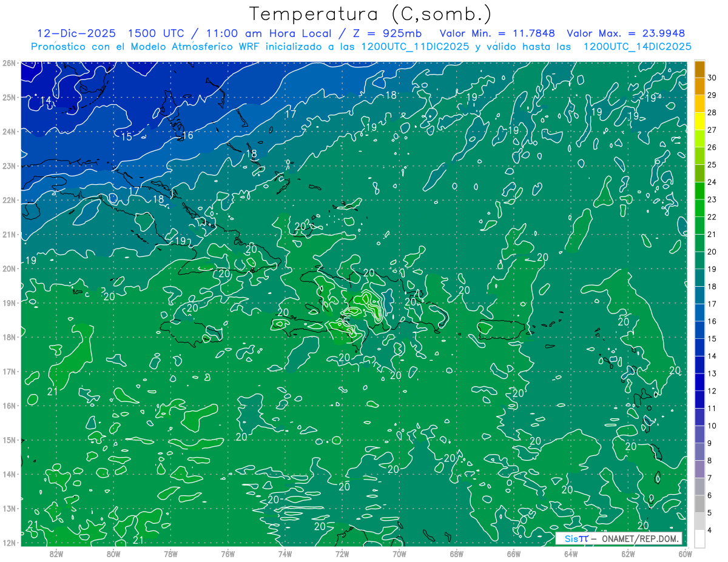
Task: Click the '60W' longitude axis label
Action: click(x=685, y=554)
